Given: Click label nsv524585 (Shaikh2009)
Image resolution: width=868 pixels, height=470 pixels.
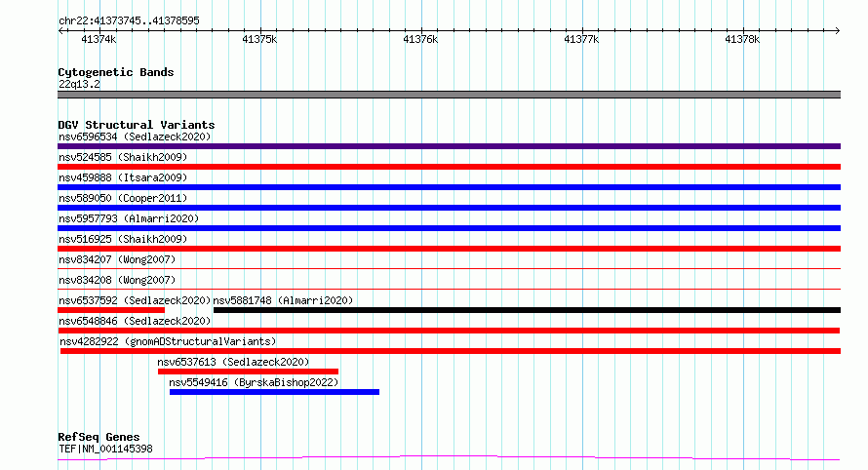Looking at the screenshot, I should tap(123, 157).
